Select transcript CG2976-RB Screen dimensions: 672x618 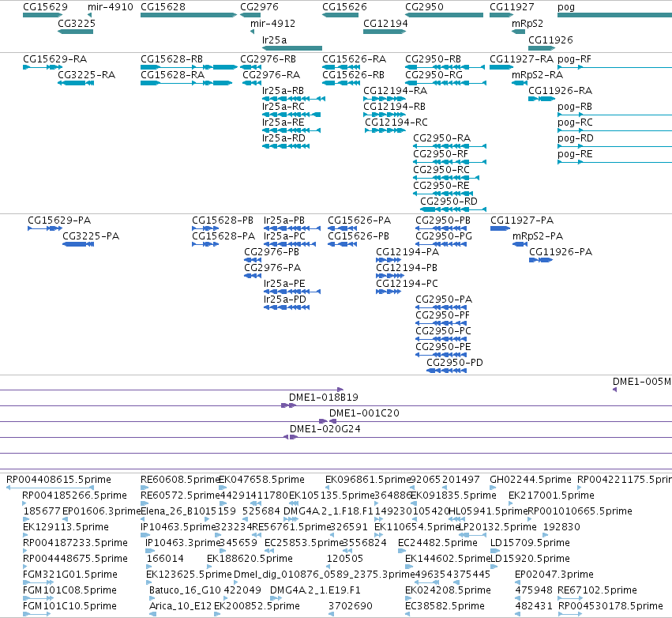pos(250,67)
